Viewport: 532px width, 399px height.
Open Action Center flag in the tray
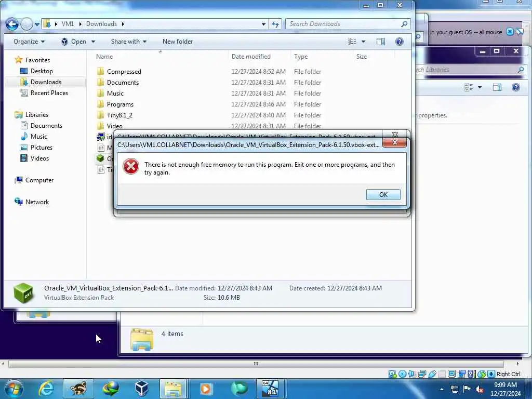(x=467, y=389)
